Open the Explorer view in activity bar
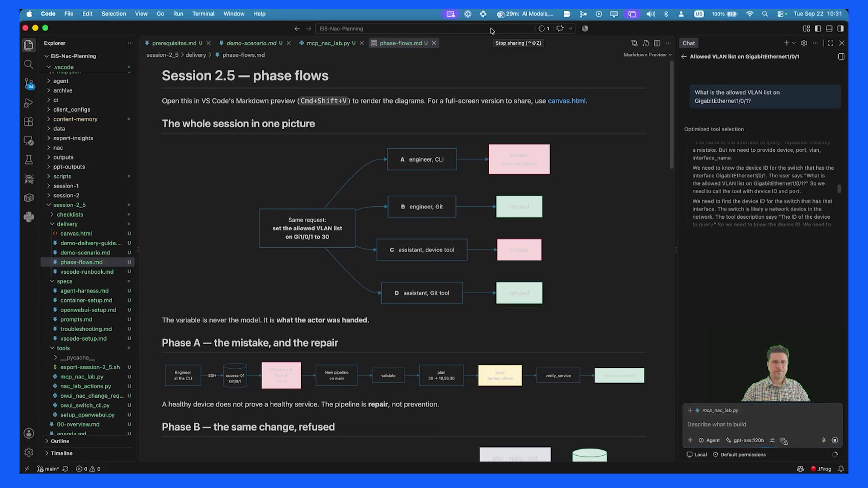The width and height of the screenshot is (868, 488). (28, 45)
